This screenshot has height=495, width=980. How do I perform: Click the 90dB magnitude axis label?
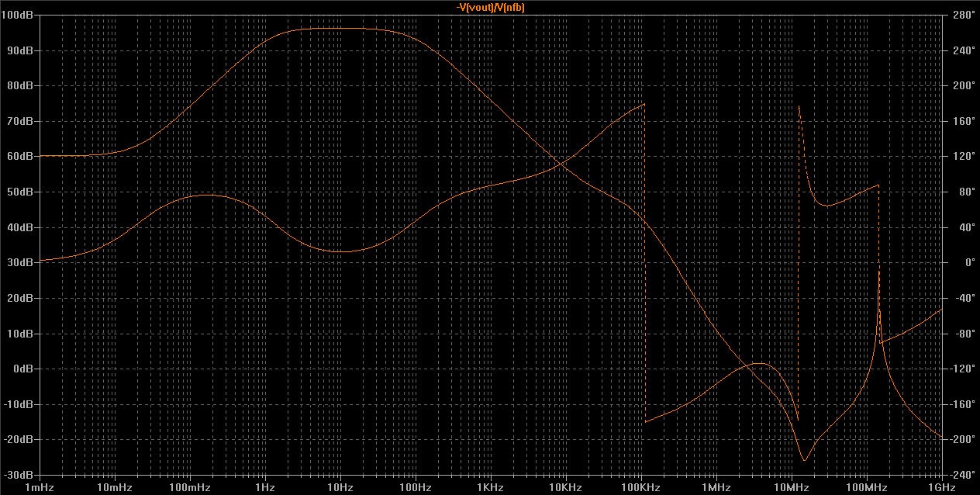point(19,50)
